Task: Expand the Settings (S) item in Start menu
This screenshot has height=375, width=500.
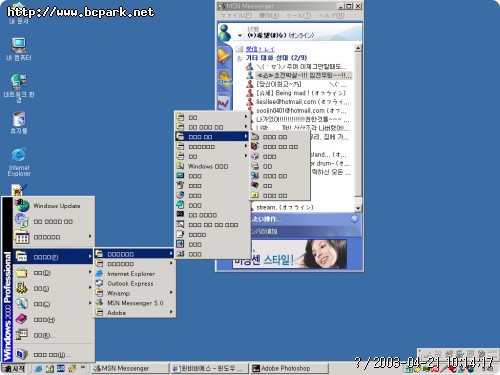Action: click(53, 288)
